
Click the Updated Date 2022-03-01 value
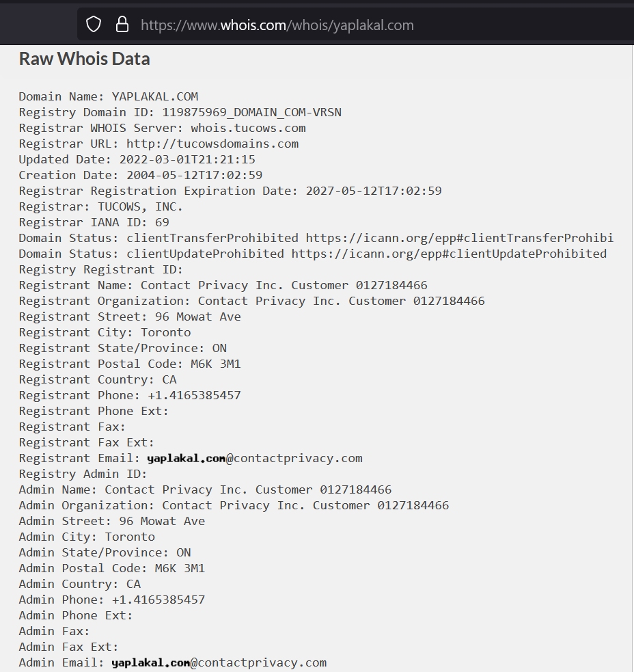(187, 159)
